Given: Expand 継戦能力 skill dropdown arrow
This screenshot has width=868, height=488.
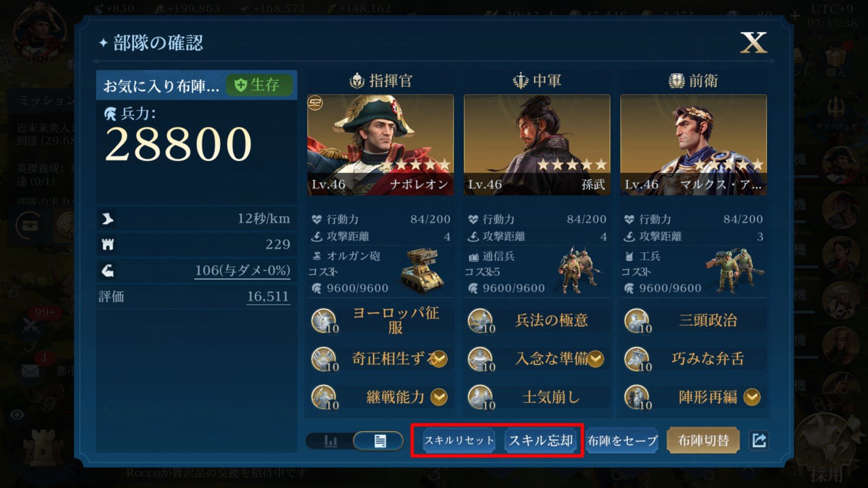Looking at the screenshot, I should (x=438, y=397).
